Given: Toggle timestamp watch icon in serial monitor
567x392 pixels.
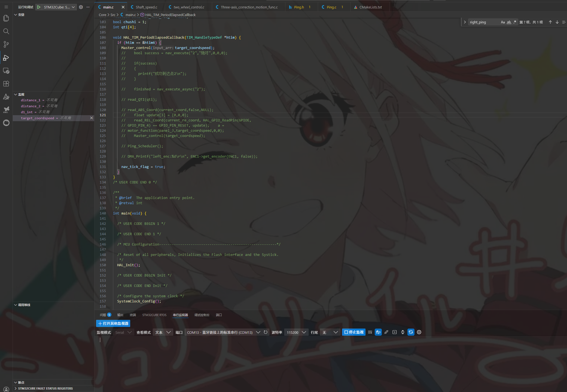Looking at the screenshot, I should (x=403, y=332).
